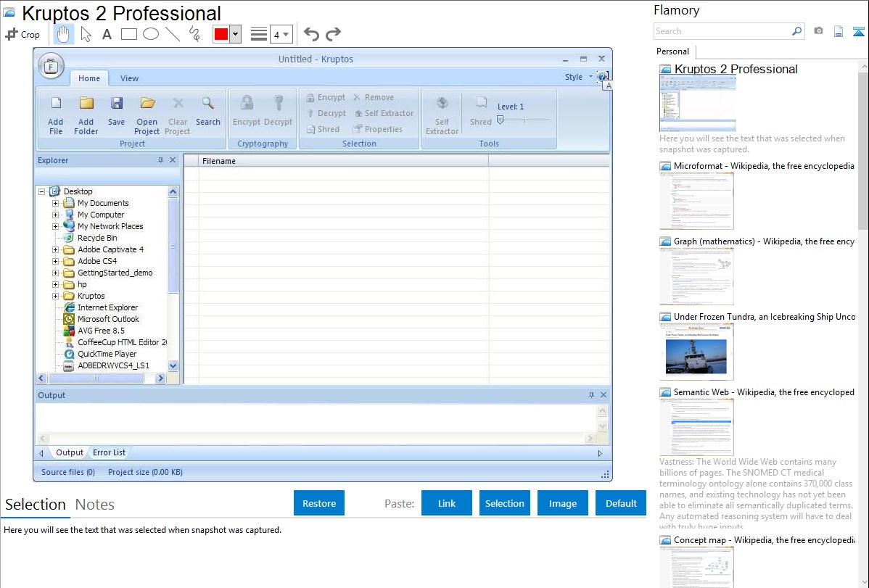Click the Paste Selection button
The width and height of the screenshot is (869, 588).
505,503
